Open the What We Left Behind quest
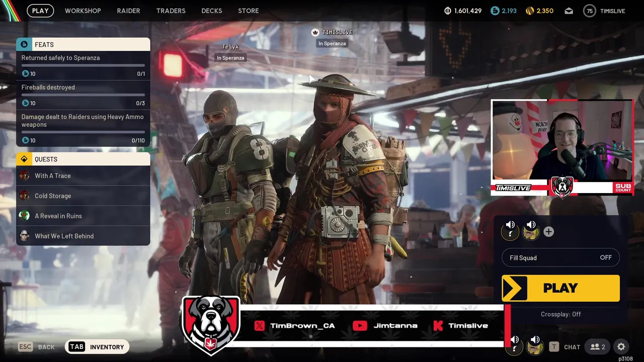Image resolution: width=644 pixels, height=362 pixels. pos(83,236)
